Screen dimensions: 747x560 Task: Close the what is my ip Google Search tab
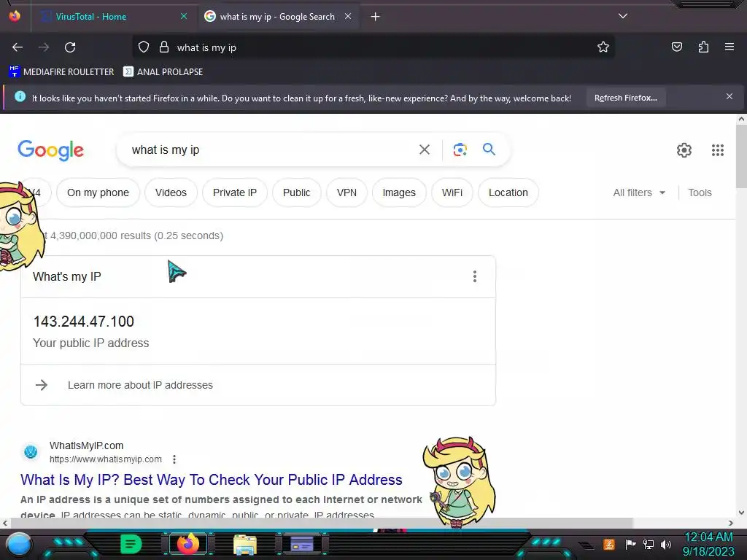(x=348, y=16)
